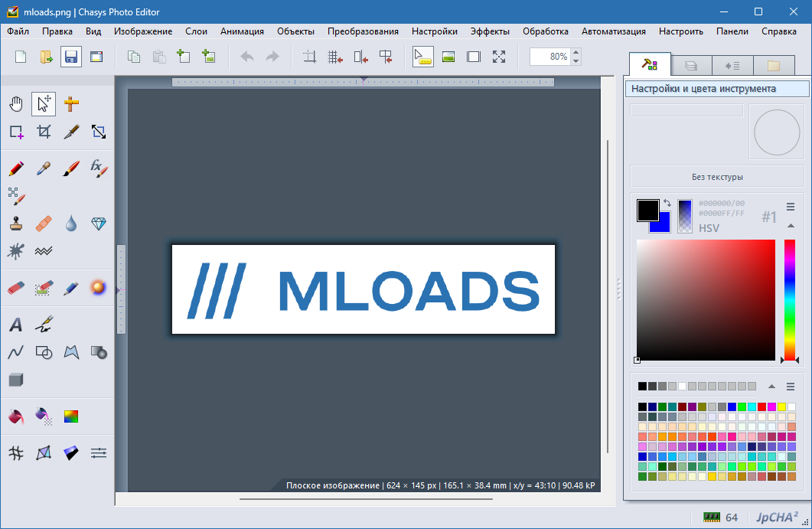Select the fill with pattern bucket tool

click(44, 416)
